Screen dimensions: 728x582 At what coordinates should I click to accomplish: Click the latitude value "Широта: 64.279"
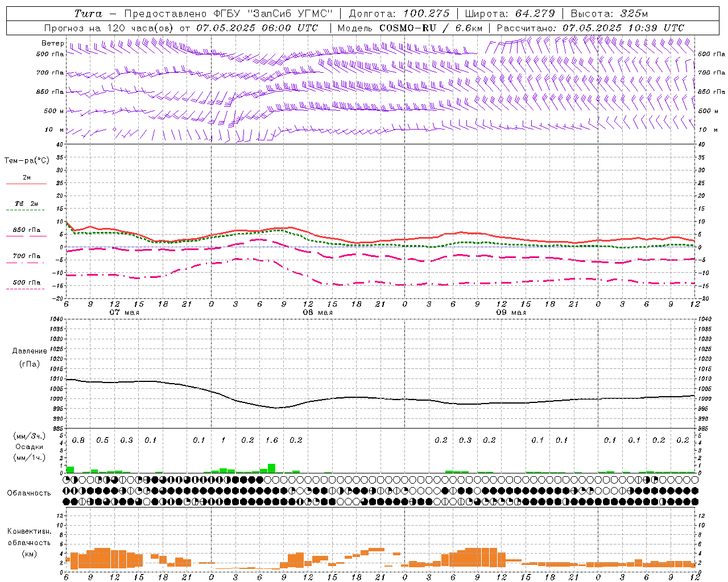[x=510, y=14]
